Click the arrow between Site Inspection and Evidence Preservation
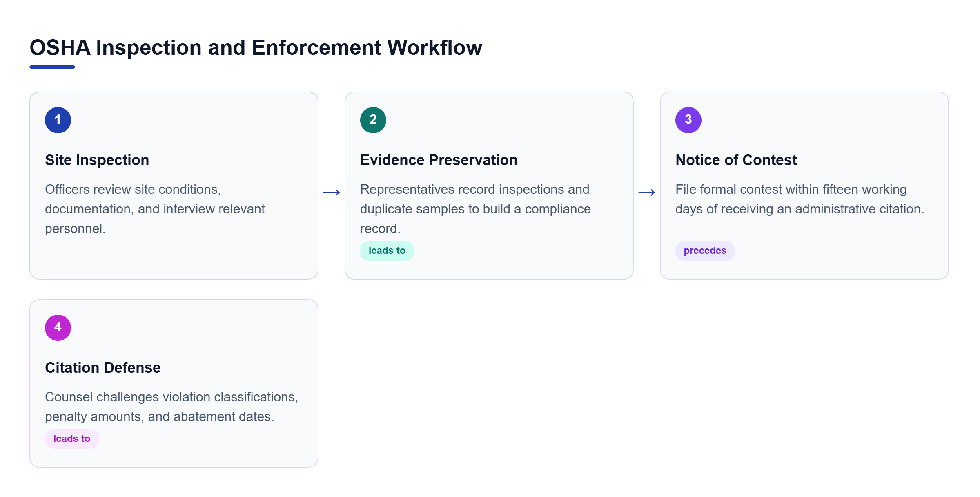 pyautogui.click(x=332, y=192)
